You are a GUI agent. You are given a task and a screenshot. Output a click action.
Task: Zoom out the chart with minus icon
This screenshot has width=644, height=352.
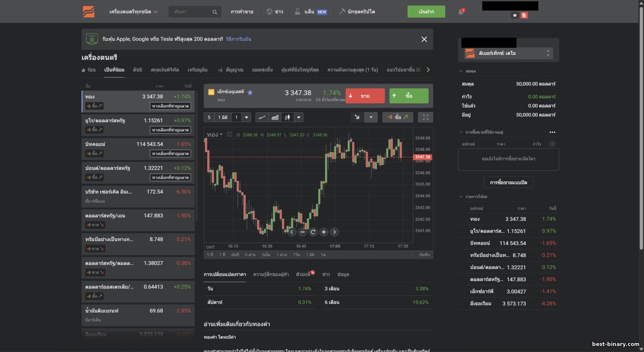(303, 232)
